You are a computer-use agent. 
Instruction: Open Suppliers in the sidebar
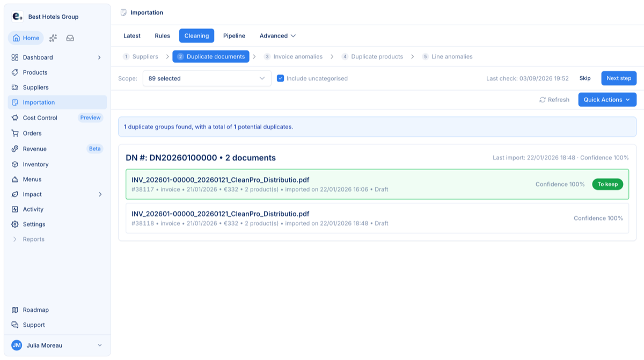coord(57,87)
